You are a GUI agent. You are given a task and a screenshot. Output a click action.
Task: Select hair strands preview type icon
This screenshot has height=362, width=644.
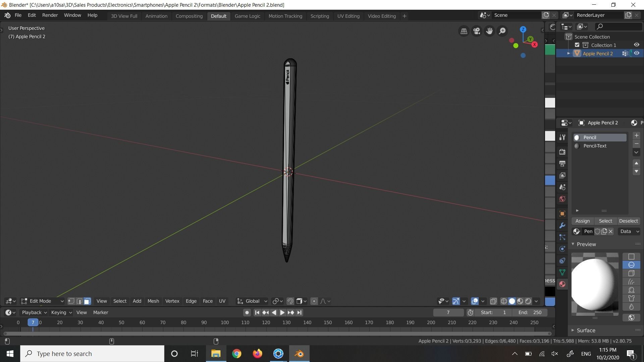[x=631, y=282]
